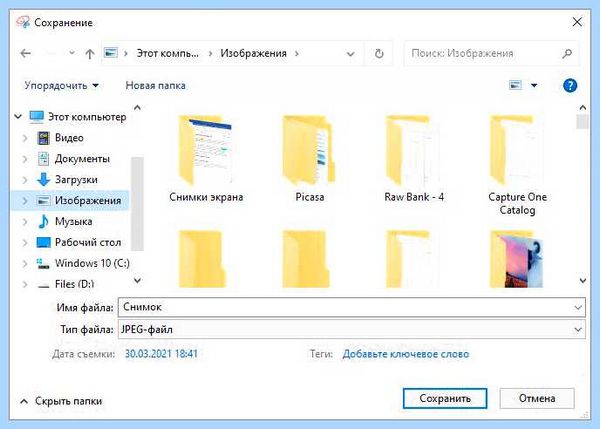This screenshot has width=600, height=429.
Task: Open address bar history dropdown
Action: [350, 54]
